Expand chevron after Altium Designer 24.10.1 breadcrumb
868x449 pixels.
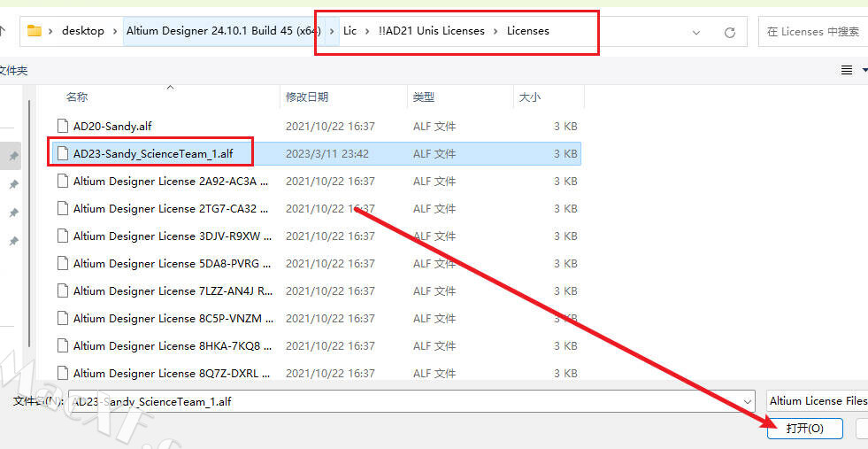pyautogui.click(x=332, y=32)
